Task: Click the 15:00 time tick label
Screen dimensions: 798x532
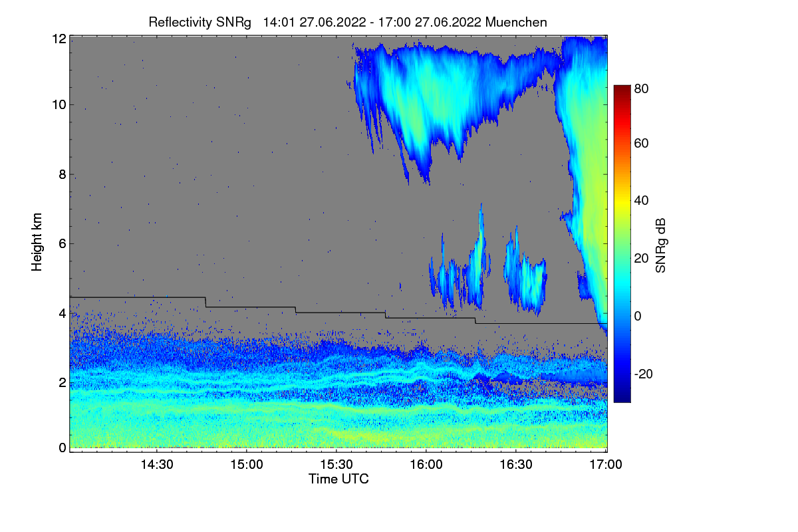Action: (x=246, y=465)
